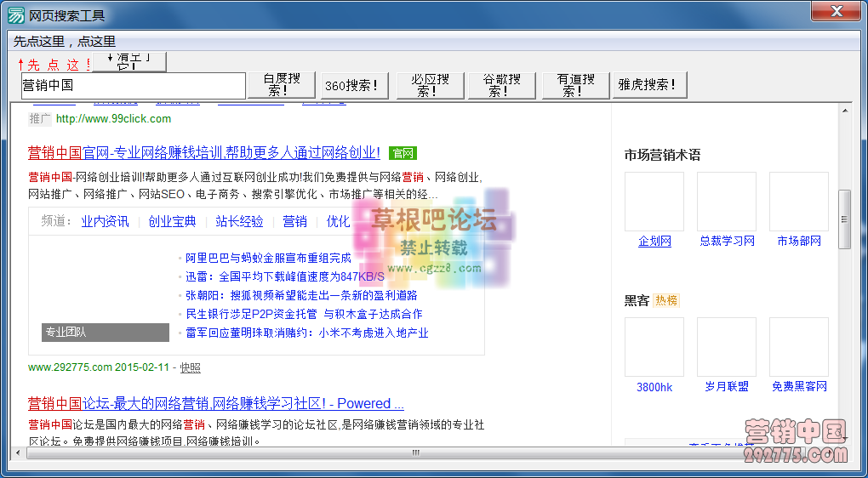Screen dimensions: 868x478
Task: Click the orange 热榜 badge
Action: coord(666,300)
